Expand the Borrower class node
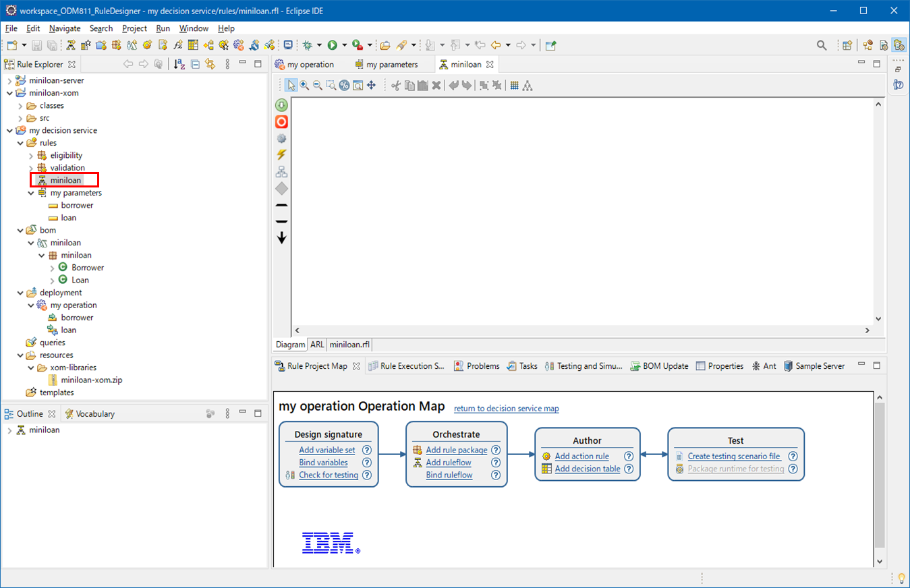This screenshot has height=588, width=910. click(x=53, y=268)
